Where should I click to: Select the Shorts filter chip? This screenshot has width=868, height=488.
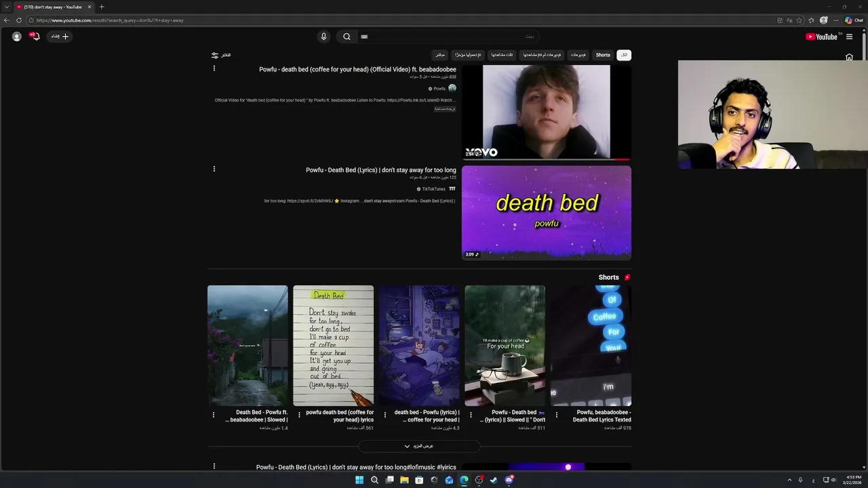(x=603, y=55)
